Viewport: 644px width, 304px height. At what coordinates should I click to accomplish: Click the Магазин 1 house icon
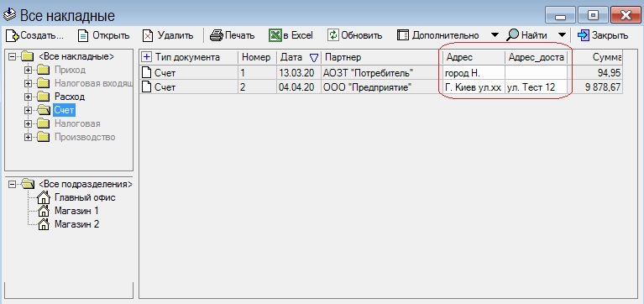44,211
